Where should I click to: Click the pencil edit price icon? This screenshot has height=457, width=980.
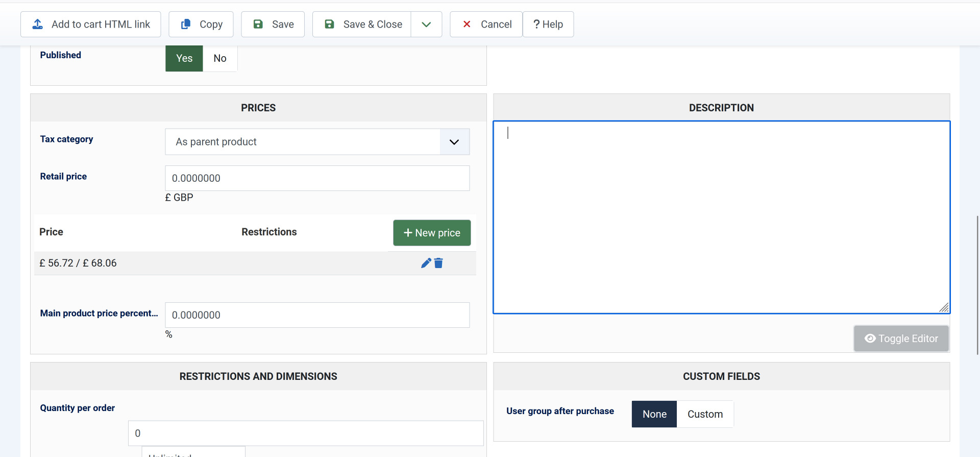click(426, 263)
